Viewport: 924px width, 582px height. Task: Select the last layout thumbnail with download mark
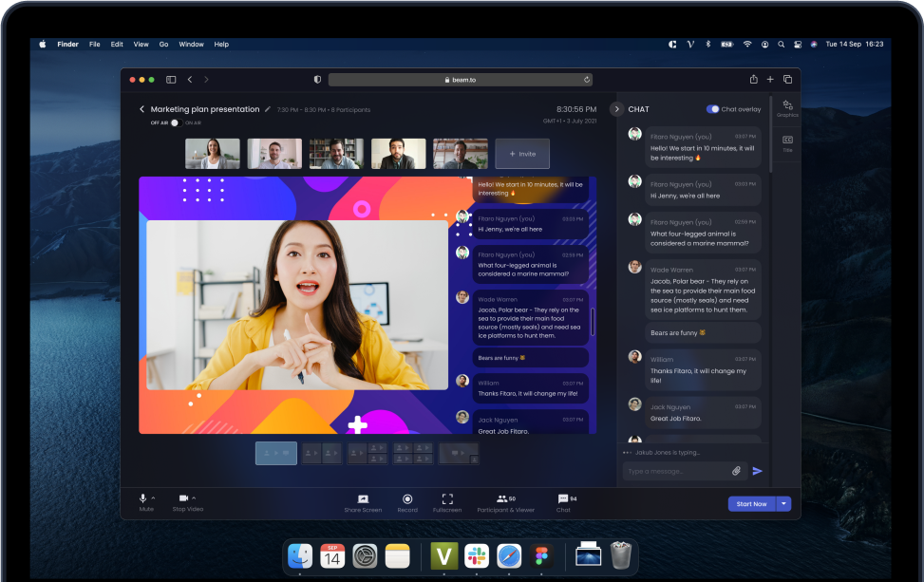(x=459, y=453)
